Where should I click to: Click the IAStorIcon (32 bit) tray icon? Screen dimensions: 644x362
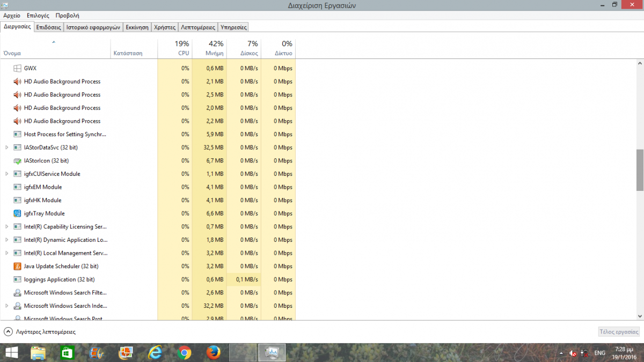[x=17, y=160]
